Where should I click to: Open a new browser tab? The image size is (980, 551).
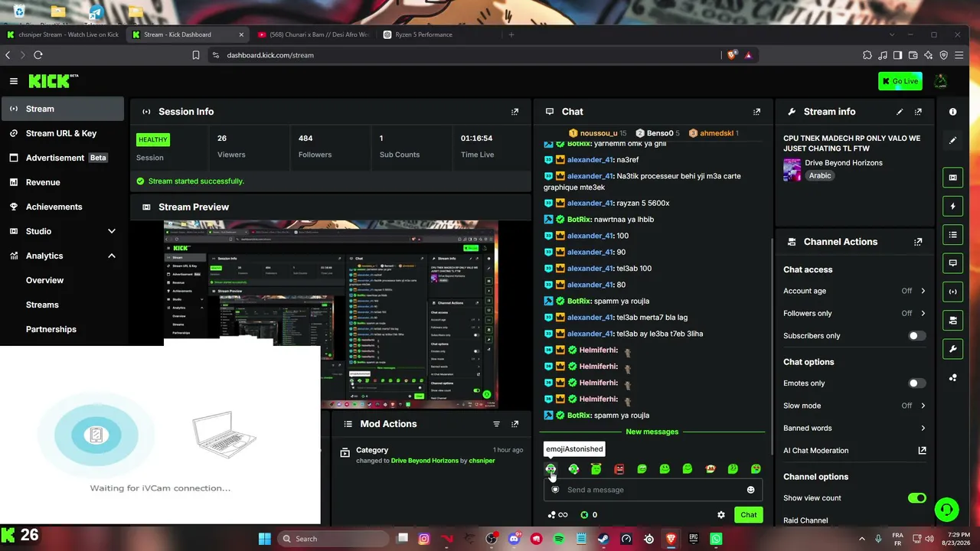click(x=511, y=34)
